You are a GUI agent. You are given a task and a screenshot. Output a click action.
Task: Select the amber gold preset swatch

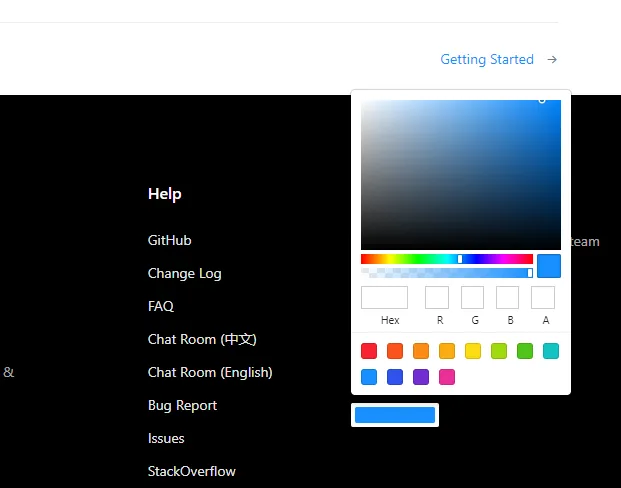pyautogui.click(x=447, y=351)
